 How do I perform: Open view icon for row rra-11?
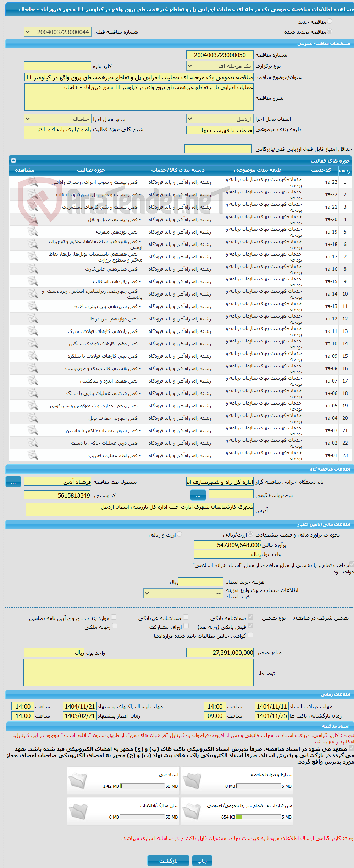click(x=33, y=331)
